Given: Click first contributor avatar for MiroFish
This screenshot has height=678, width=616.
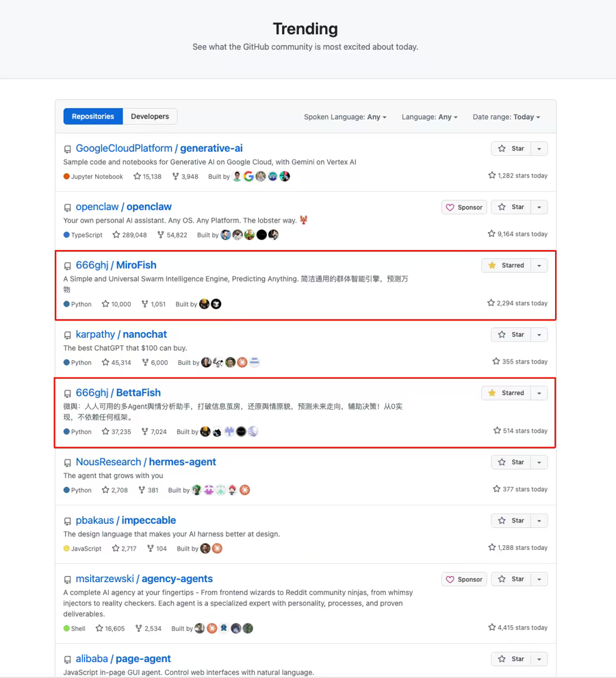Looking at the screenshot, I should [204, 304].
